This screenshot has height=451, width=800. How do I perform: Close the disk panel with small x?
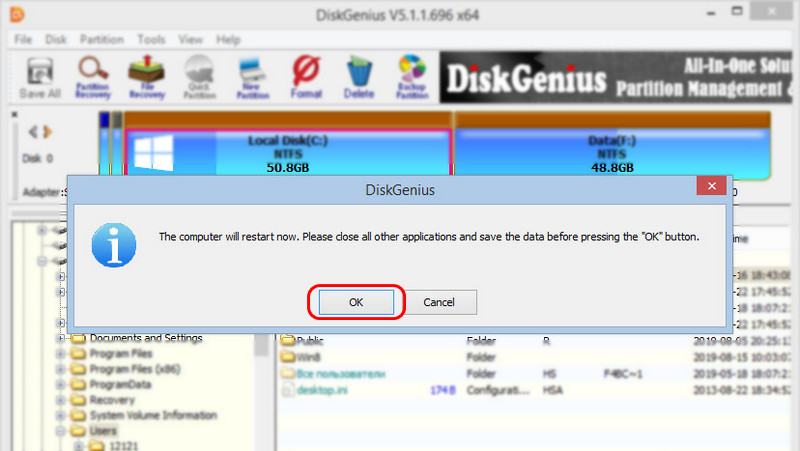(14, 114)
